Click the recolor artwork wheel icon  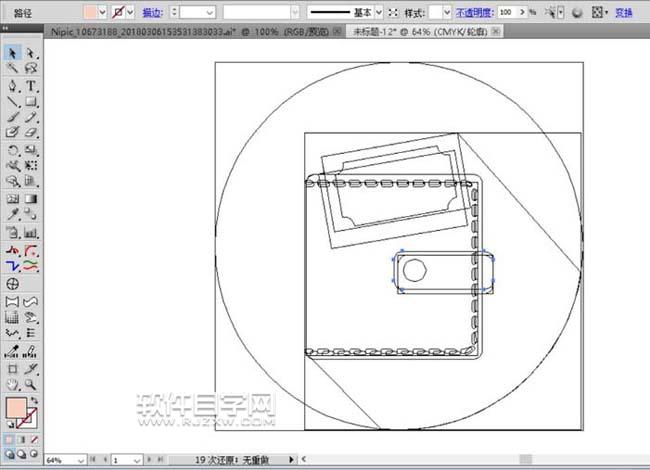(x=577, y=13)
